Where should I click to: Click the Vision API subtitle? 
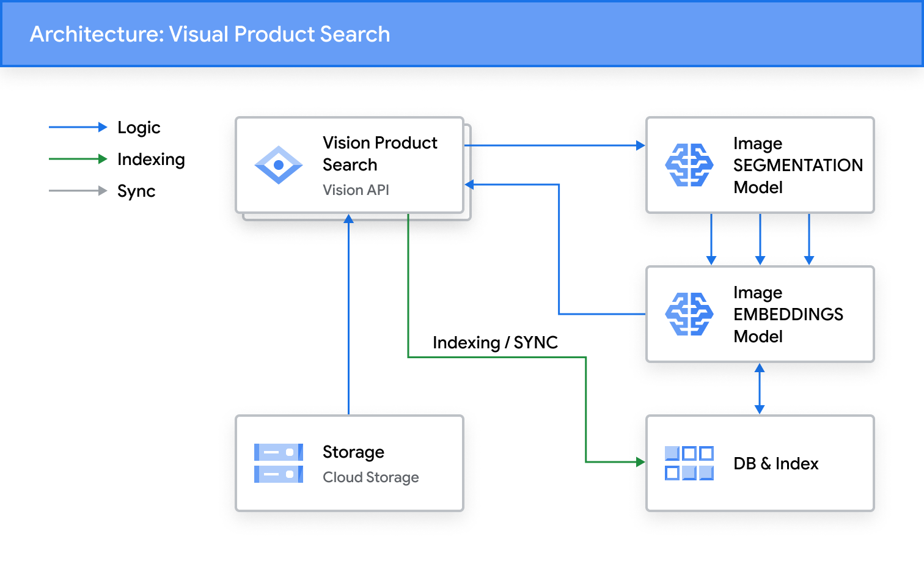pos(356,190)
